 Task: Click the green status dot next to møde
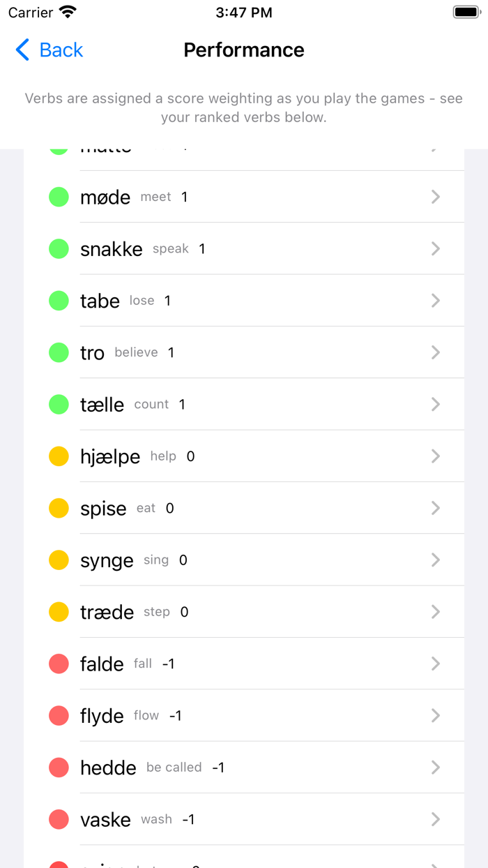[x=59, y=197]
